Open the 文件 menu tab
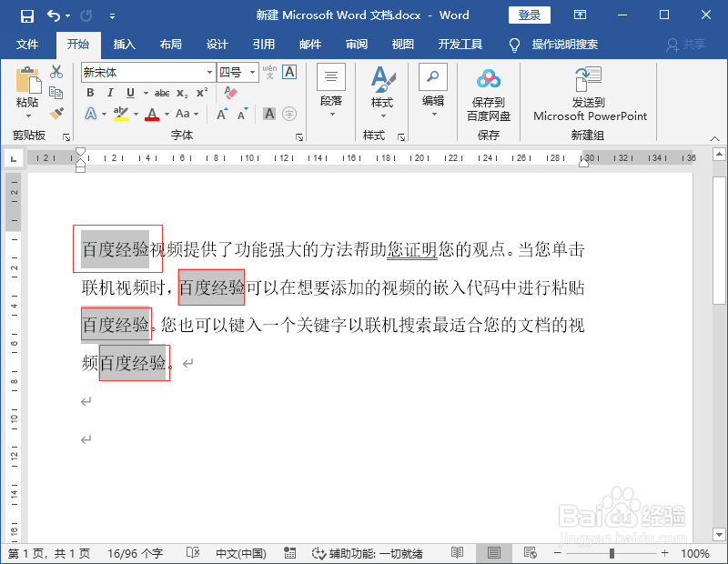Viewport: 728px width, 564px height. click(27, 44)
